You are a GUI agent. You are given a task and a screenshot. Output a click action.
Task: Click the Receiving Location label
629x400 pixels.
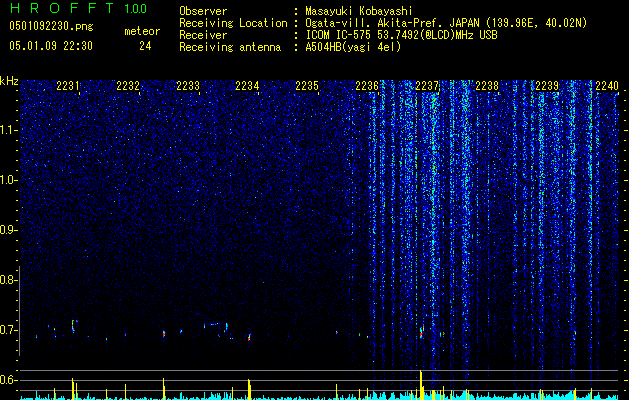233,23
